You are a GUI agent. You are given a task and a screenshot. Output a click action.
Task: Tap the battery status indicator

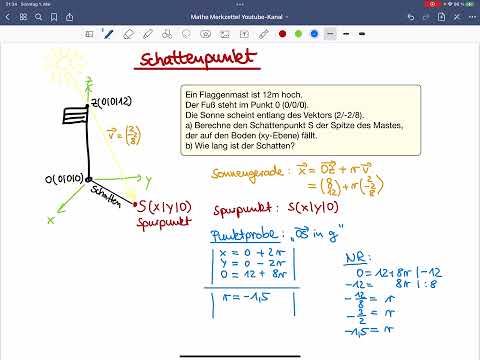pos(470,4)
